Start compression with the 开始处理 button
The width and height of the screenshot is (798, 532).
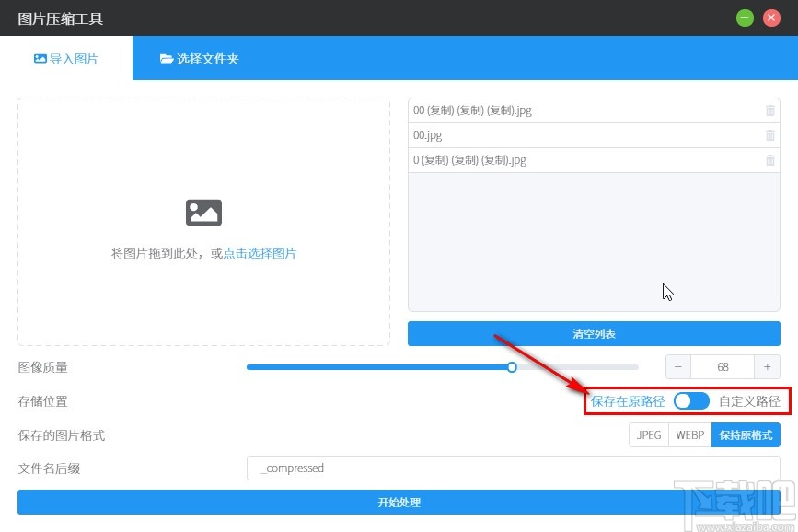[399, 503]
